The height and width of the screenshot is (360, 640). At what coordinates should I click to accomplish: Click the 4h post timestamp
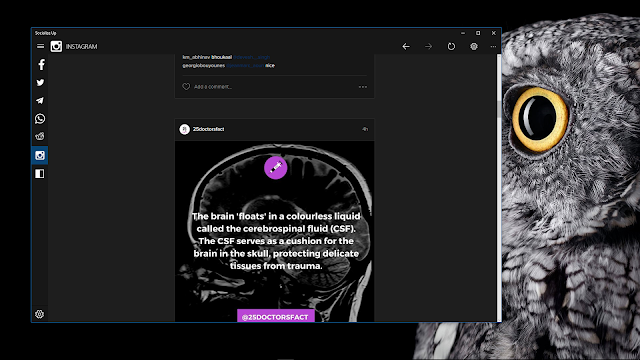coord(364,129)
